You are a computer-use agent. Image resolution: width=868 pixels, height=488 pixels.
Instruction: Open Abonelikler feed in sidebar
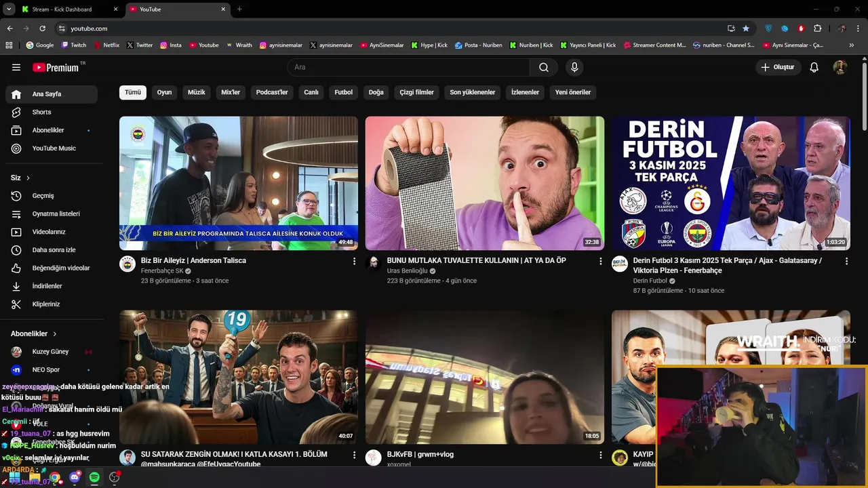click(x=52, y=130)
